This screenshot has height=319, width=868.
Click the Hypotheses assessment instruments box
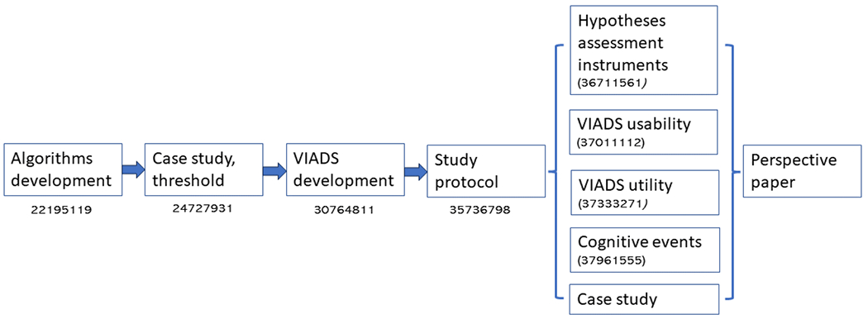[x=646, y=50]
